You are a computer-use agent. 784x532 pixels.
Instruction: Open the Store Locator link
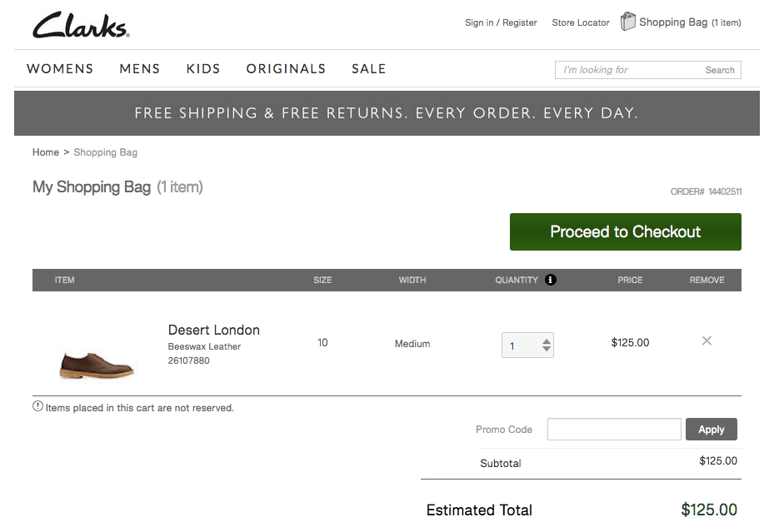[x=581, y=22]
